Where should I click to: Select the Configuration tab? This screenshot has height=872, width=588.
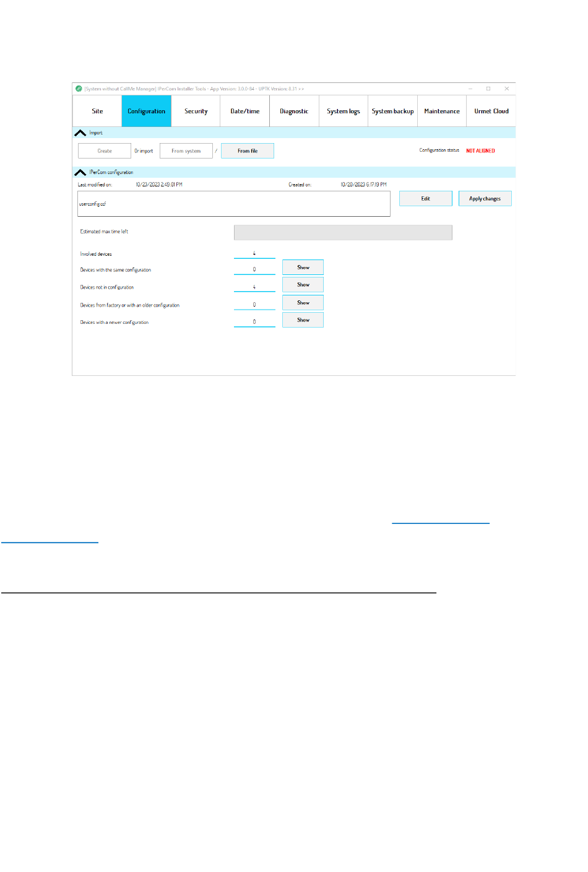point(147,111)
